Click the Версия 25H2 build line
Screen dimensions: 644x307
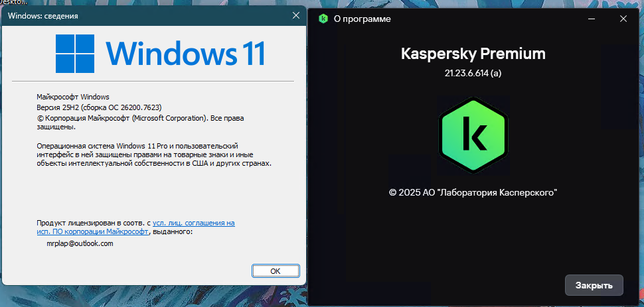(x=100, y=107)
